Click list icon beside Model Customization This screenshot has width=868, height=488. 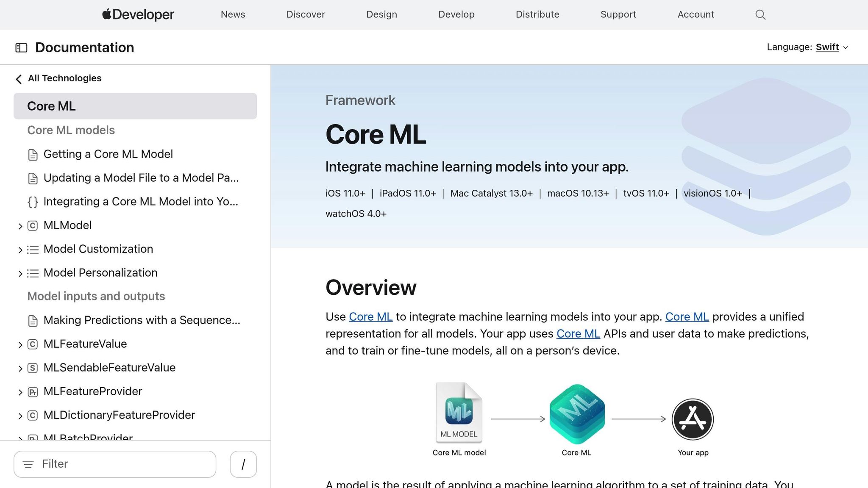[x=33, y=250]
